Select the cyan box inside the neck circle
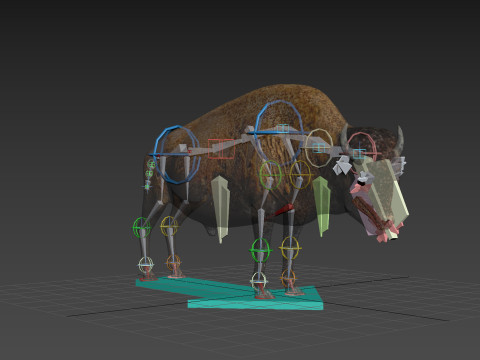Viewport: 480px width, 360px height. tap(319, 148)
